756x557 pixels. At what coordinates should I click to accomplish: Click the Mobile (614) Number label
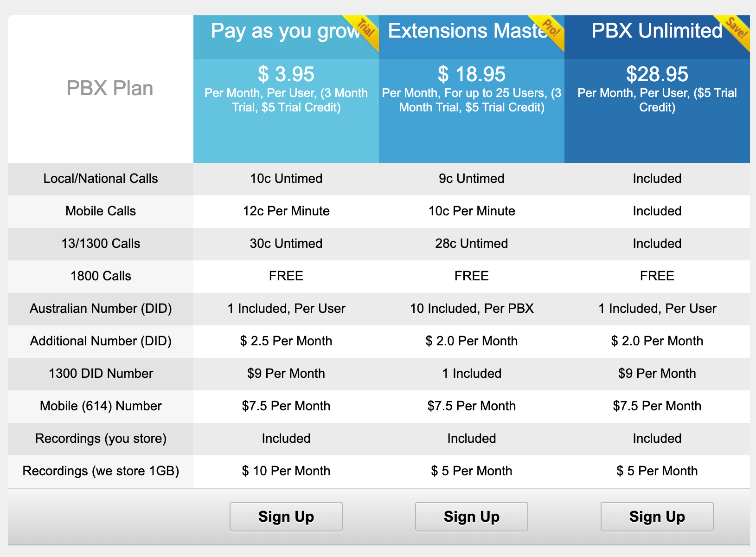101,406
